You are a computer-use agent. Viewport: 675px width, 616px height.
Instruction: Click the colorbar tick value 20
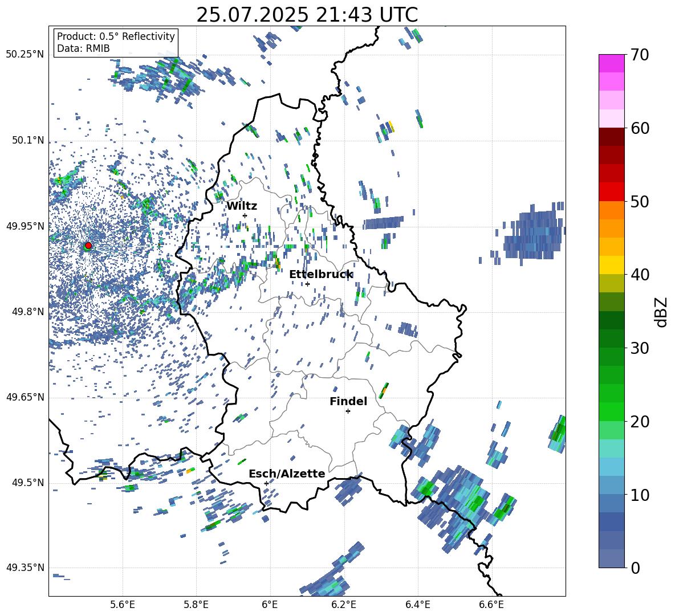[640, 421]
